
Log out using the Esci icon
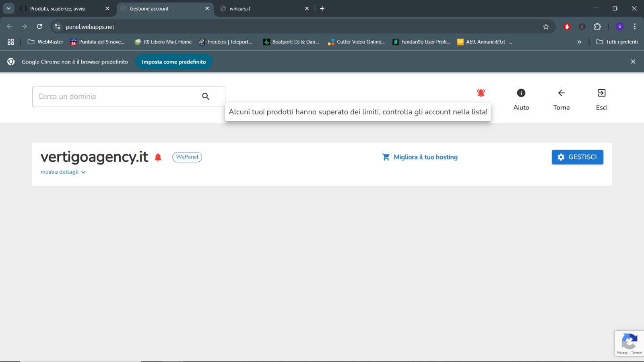click(x=602, y=93)
